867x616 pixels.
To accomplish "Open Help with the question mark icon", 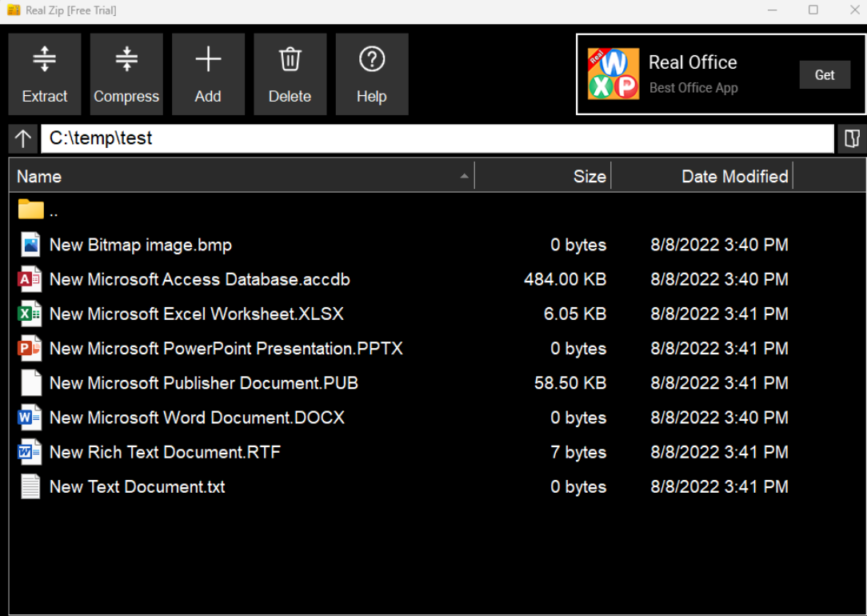I will pyautogui.click(x=372, y=61).
